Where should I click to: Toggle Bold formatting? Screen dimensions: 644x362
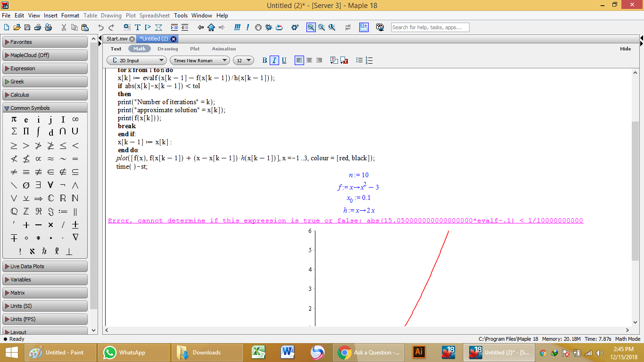point(264,60)
